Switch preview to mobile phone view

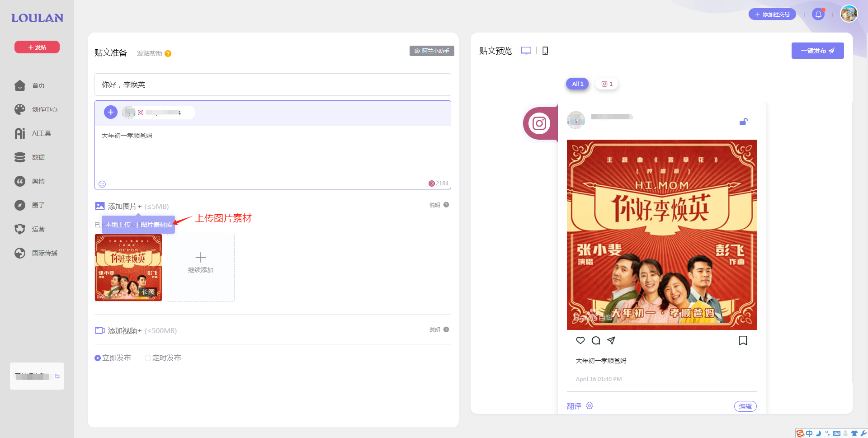(x=545, y=51)
